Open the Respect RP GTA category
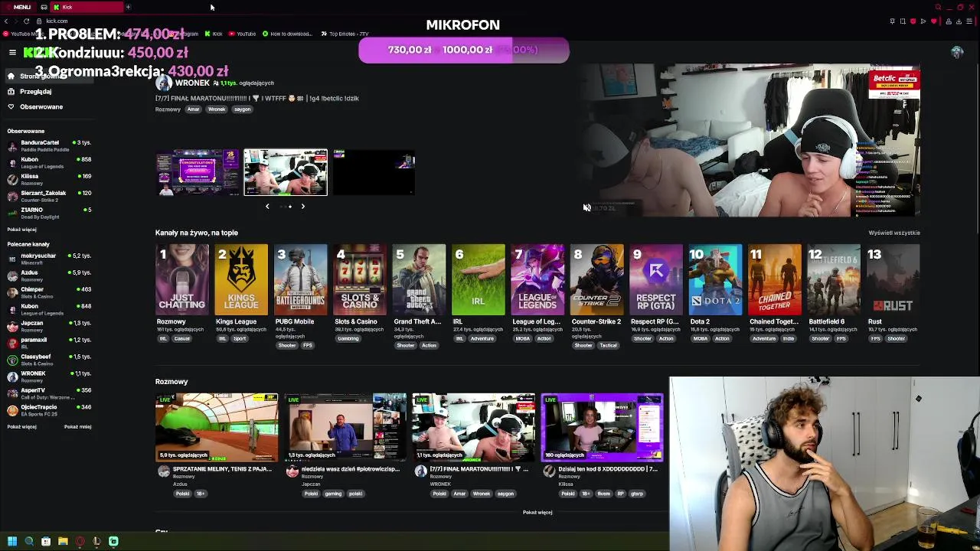Viewport: 980px width, 551px height. pyautogui.click(x=656, y=279)
